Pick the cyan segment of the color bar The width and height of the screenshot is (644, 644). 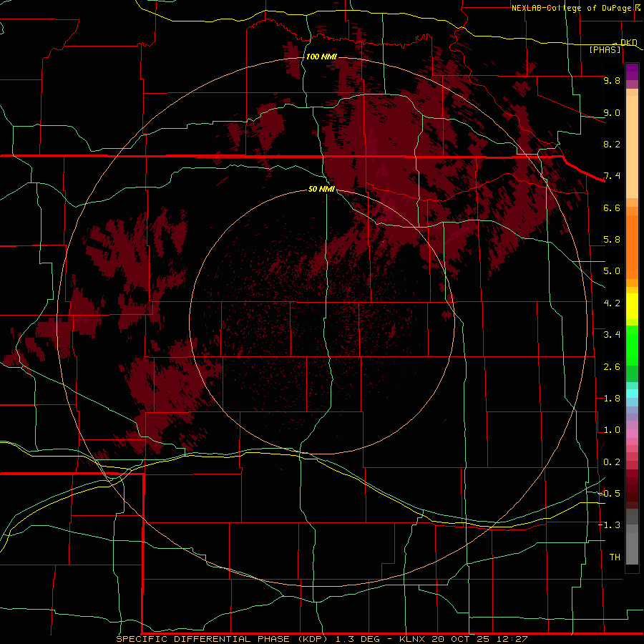pyautogui.click(x=632, y=394)
